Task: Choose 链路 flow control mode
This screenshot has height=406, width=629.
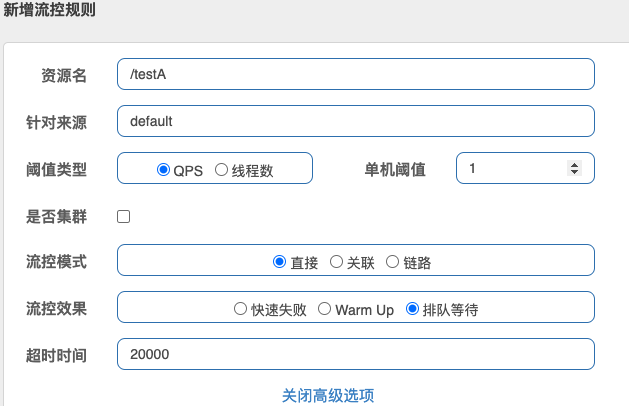Action: [392, 262]
